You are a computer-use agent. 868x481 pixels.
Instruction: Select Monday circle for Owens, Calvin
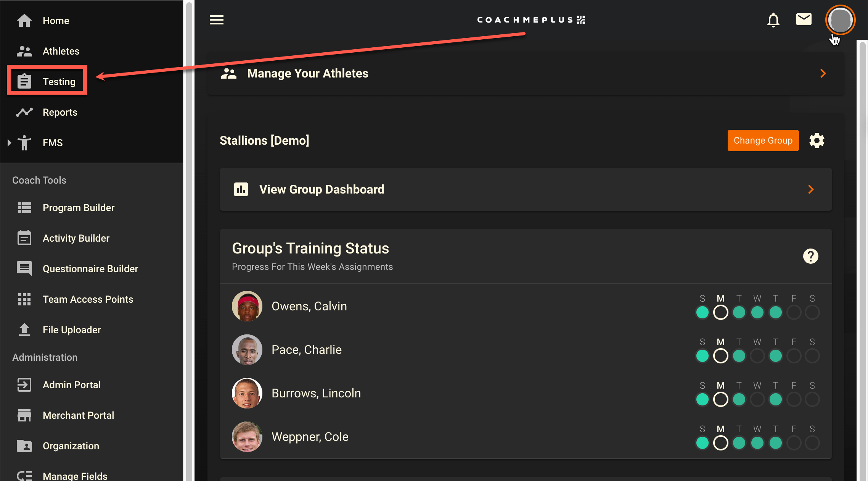click(x=720, y=312)
